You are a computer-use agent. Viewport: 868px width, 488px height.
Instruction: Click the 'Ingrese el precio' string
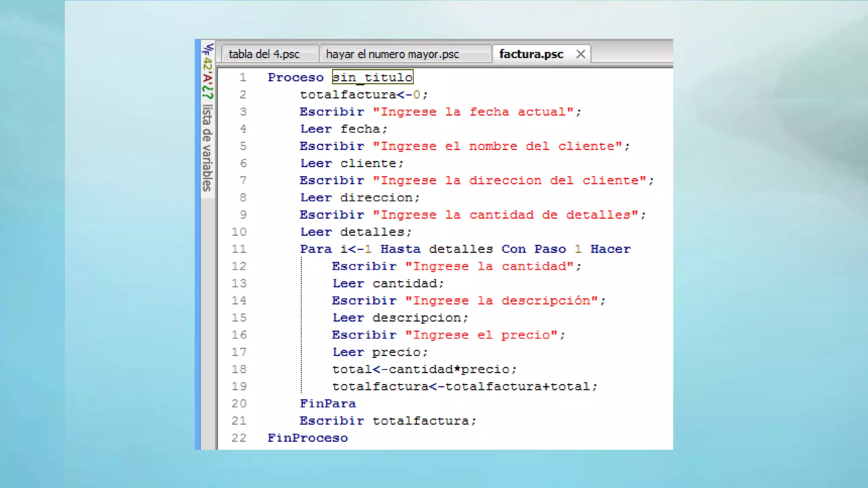[x=481, y=335]
